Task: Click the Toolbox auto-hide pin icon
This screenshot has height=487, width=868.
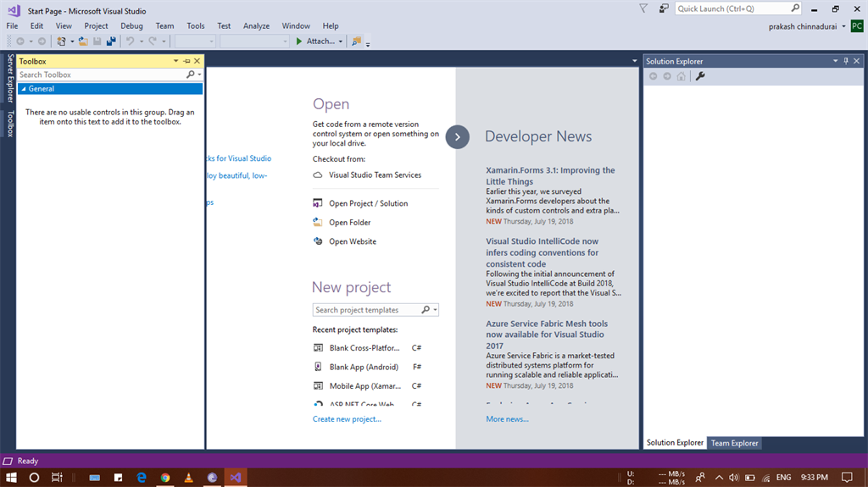Action: point(186,61)
